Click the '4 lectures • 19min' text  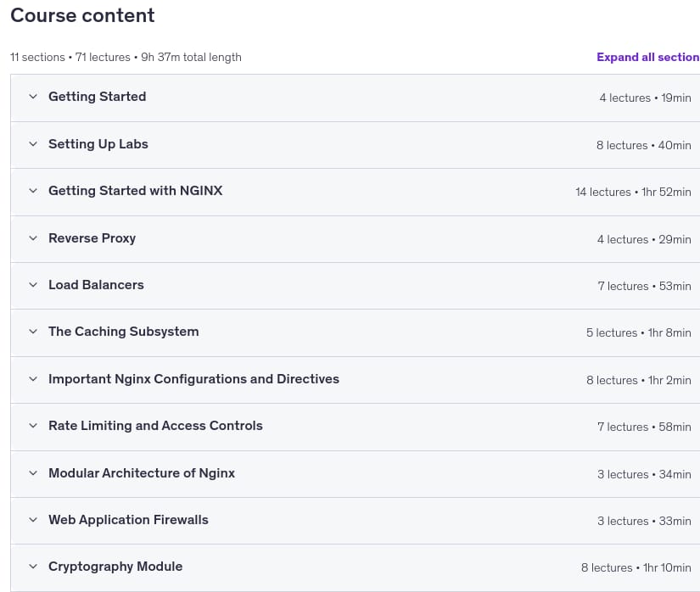(x=645, y=98)
